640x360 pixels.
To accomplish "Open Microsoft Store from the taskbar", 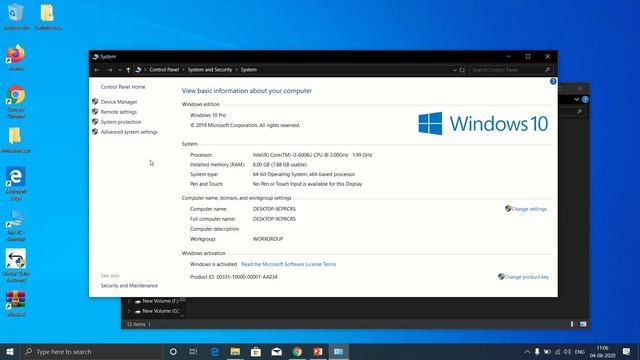I will [256, 351].
